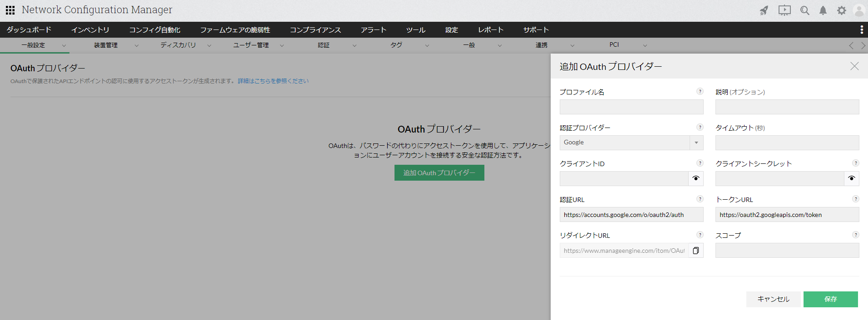Select the 一般 submenu tab
Viewport: 868px width, 320px height.
[x=469, y=45]
